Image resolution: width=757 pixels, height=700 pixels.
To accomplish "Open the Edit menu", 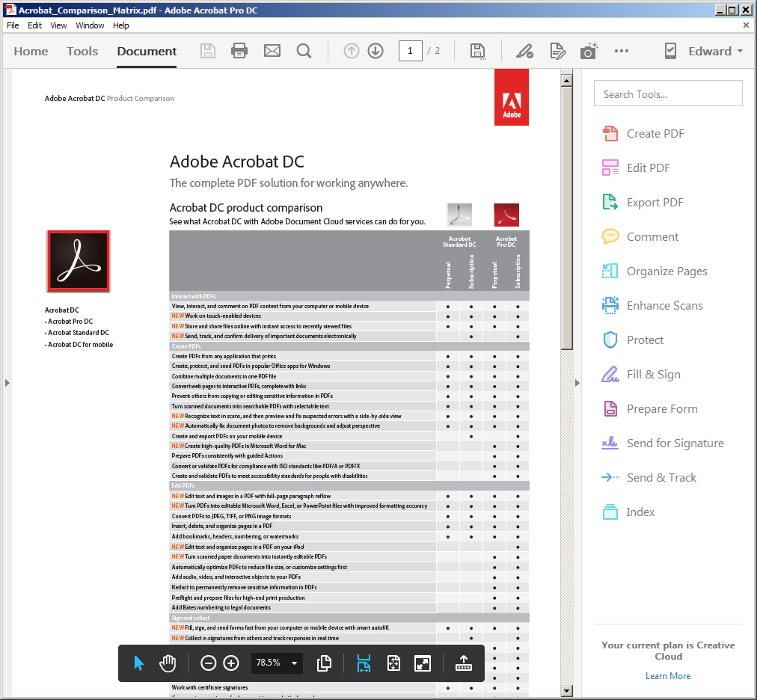I will pyautogui.click(x=34, y=25).
